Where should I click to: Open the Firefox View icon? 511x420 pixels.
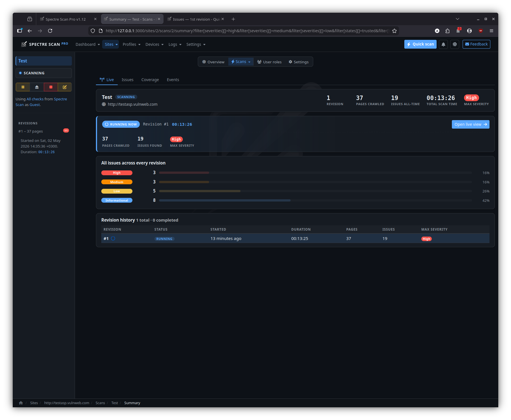30,19
